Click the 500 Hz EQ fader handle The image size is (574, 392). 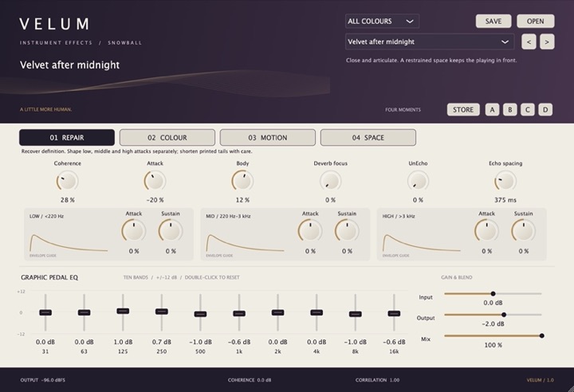[200, 314]
